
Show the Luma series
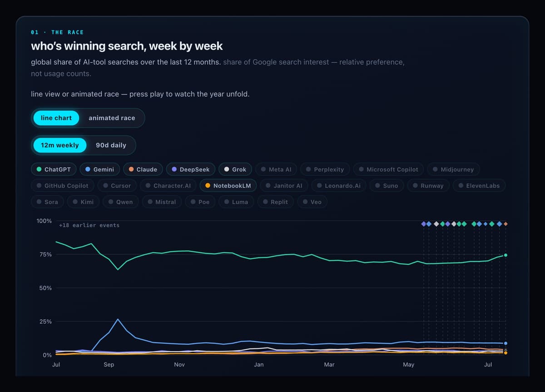click(236, 202)
